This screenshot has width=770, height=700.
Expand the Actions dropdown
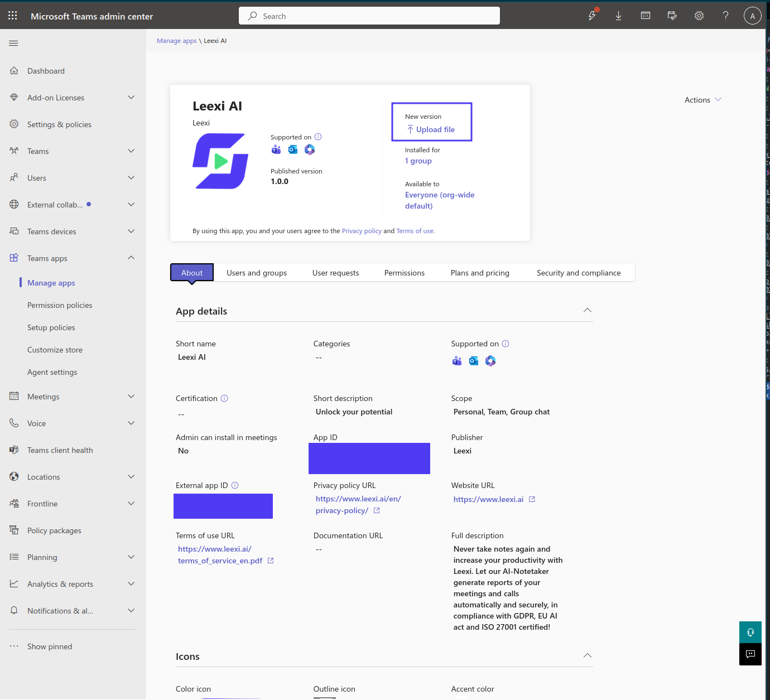point(703,100)
